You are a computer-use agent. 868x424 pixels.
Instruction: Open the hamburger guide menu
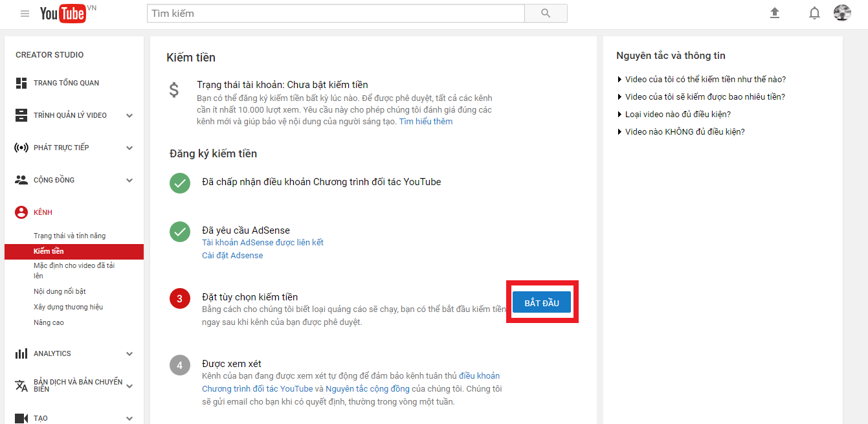click(25, 14)
